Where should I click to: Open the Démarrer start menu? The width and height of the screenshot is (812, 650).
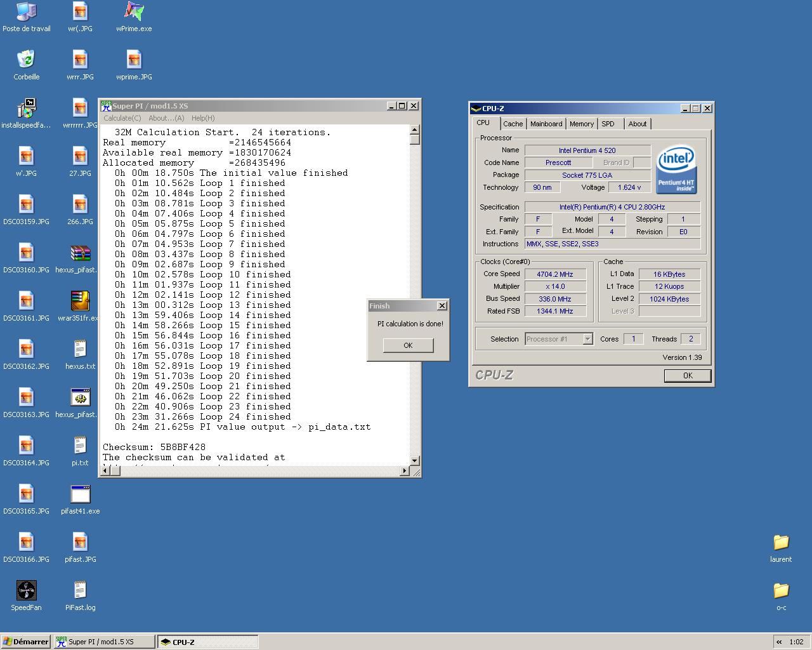(x=25, y=642)
